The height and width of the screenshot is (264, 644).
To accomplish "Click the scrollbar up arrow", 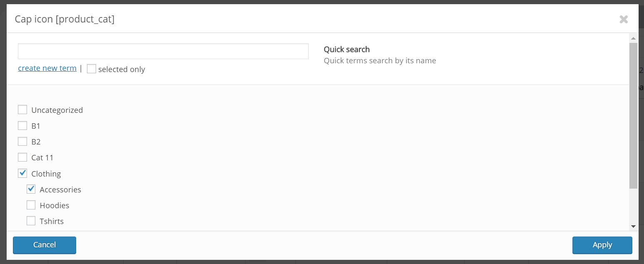I will point(633,38).
